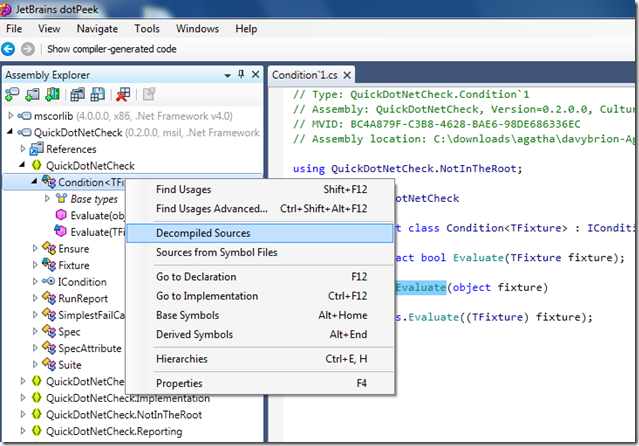Image resolution: width=639 pixels, height=446 pixels.
Task: Open the View menu
Action: [49, 29]
